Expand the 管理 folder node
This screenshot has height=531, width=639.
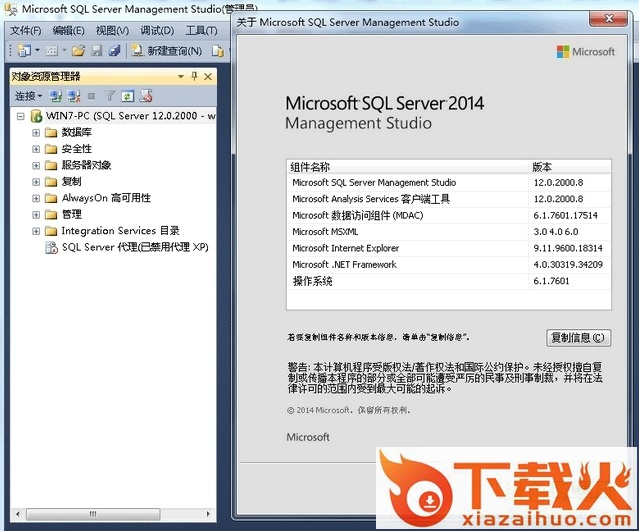pos(36,215)
